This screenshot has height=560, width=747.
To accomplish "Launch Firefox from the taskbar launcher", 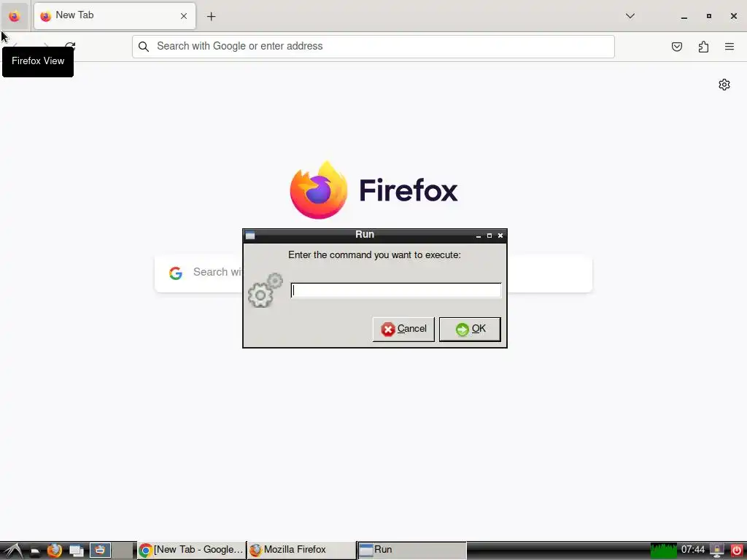I will (55, 551).
